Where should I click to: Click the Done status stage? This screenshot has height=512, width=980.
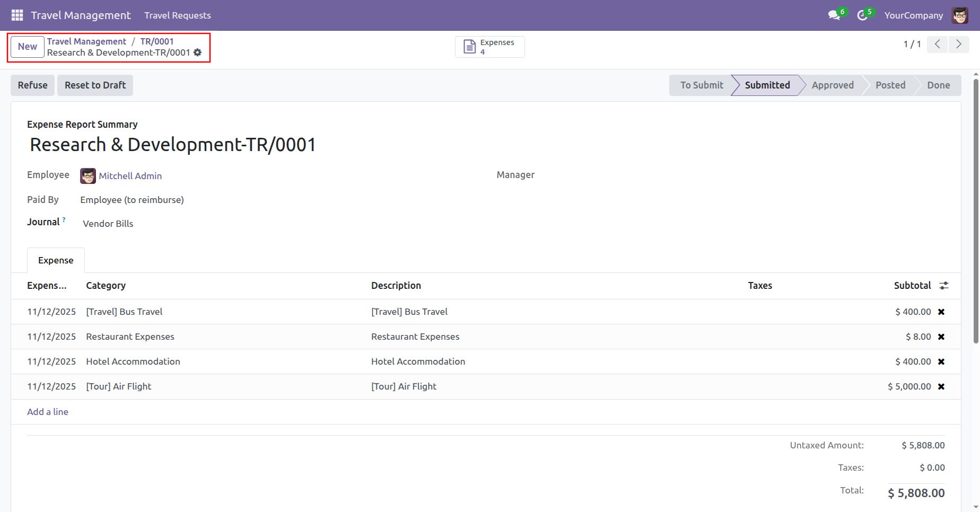click(x=938, y=85)
